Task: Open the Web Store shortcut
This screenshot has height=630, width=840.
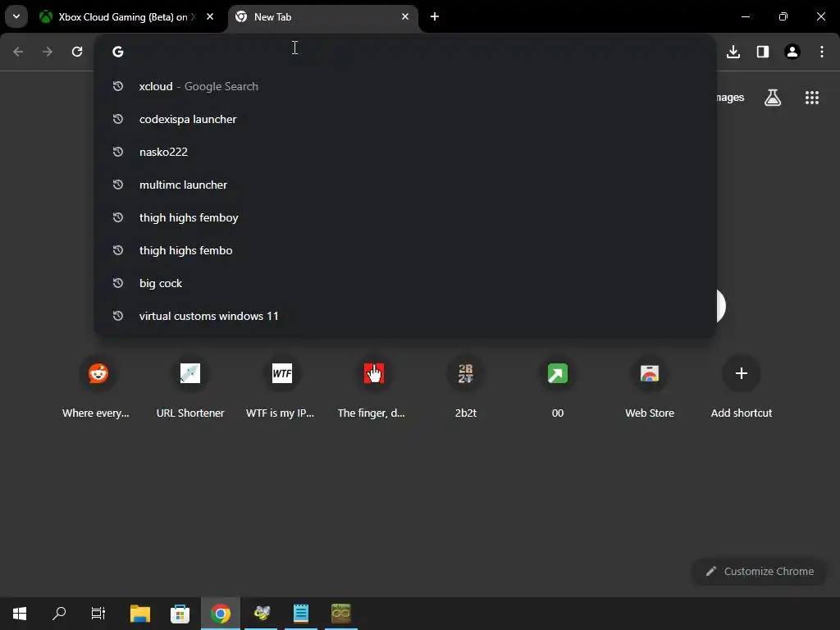Action: (650, 387)
